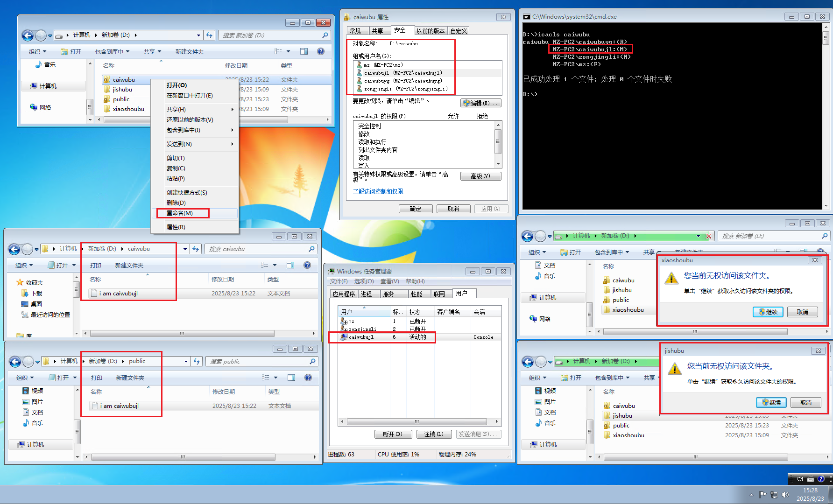
Task: Expand address history dropdown in the context-menu Explorer window
Action: [x=199, y=35]
